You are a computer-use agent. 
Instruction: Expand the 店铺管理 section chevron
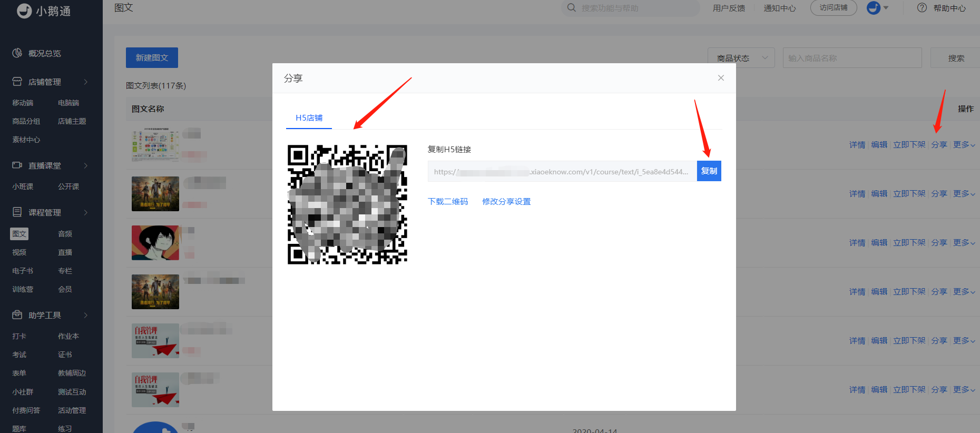[86, 82]
